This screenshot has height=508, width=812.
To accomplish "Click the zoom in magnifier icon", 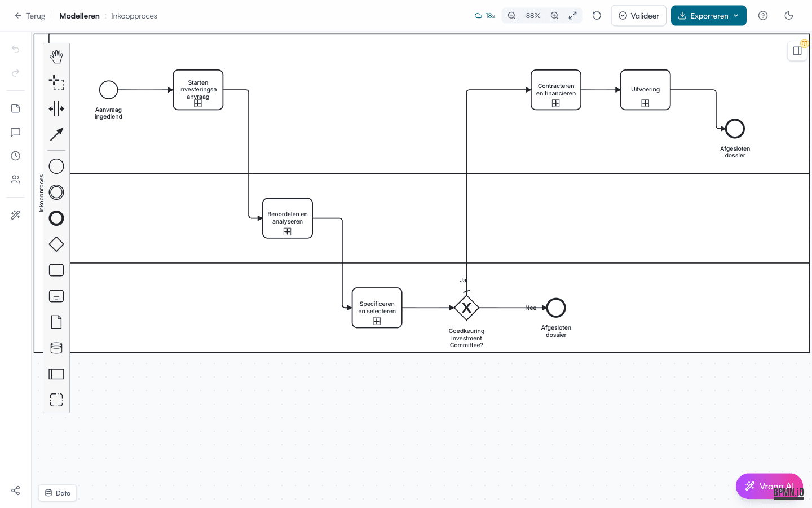I will tap(554, 15).
